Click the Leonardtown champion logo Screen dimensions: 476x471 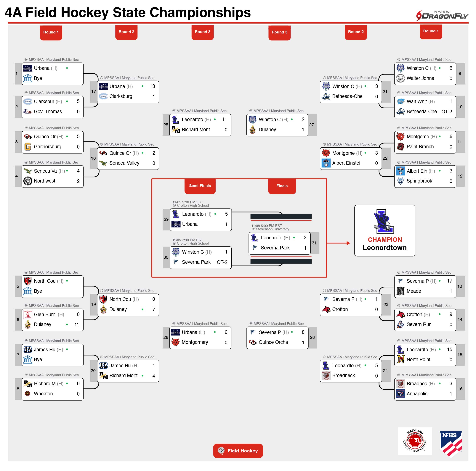tap(384, 221)
